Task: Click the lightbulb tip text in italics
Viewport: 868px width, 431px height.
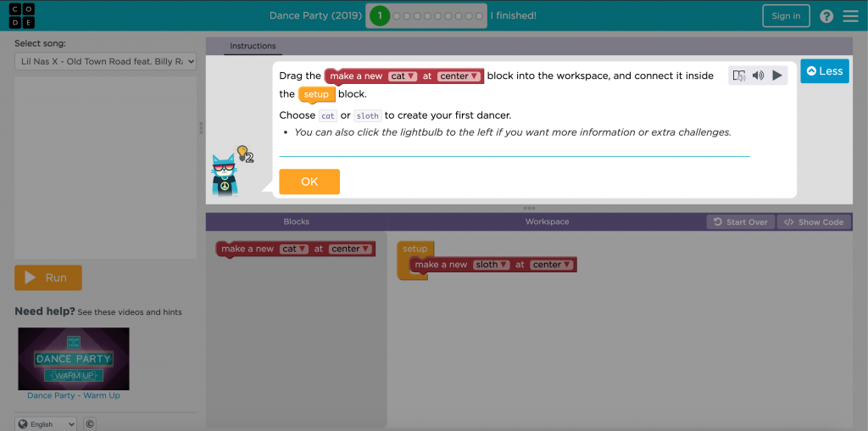Action: click(x=513, y=132)
